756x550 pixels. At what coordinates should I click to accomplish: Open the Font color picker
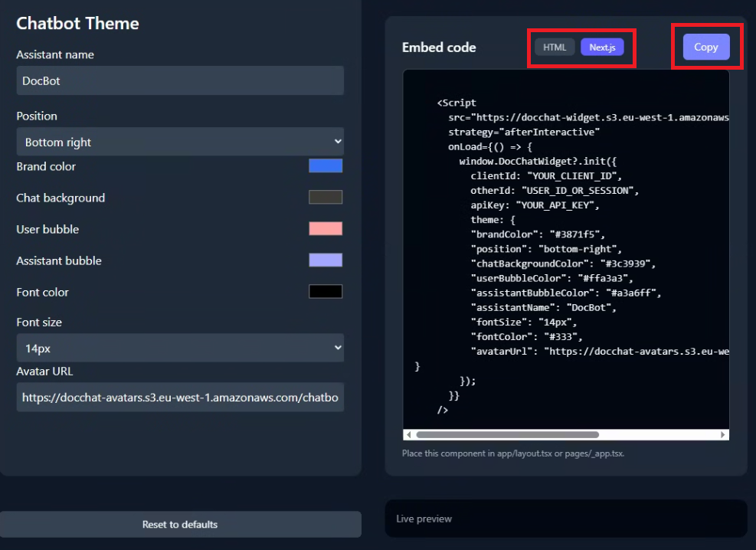[326, 290]
